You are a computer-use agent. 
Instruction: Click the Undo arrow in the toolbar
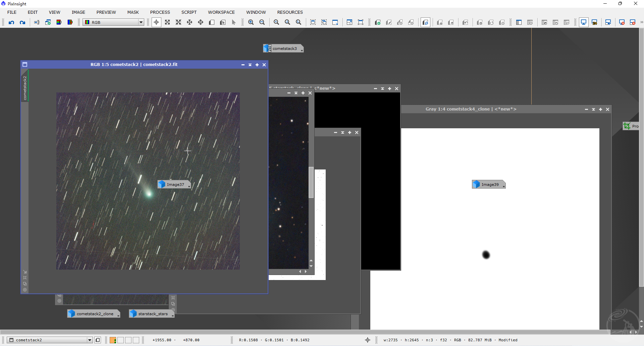point(11,22)
